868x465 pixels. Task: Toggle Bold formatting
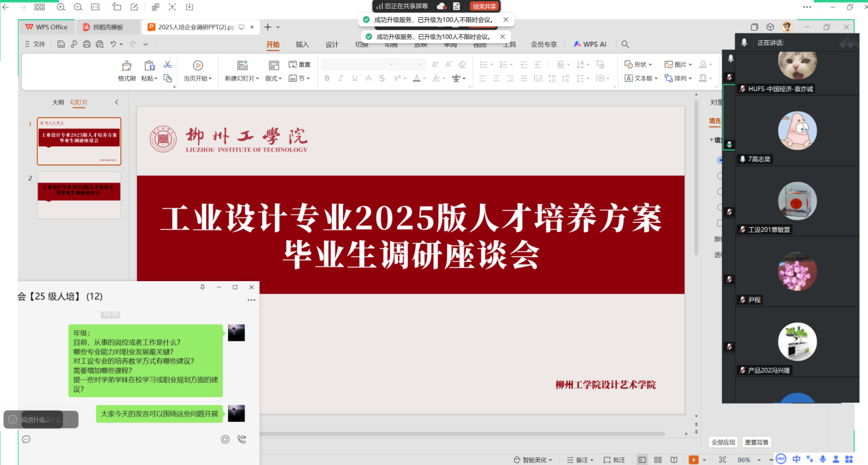click(327, 78)
